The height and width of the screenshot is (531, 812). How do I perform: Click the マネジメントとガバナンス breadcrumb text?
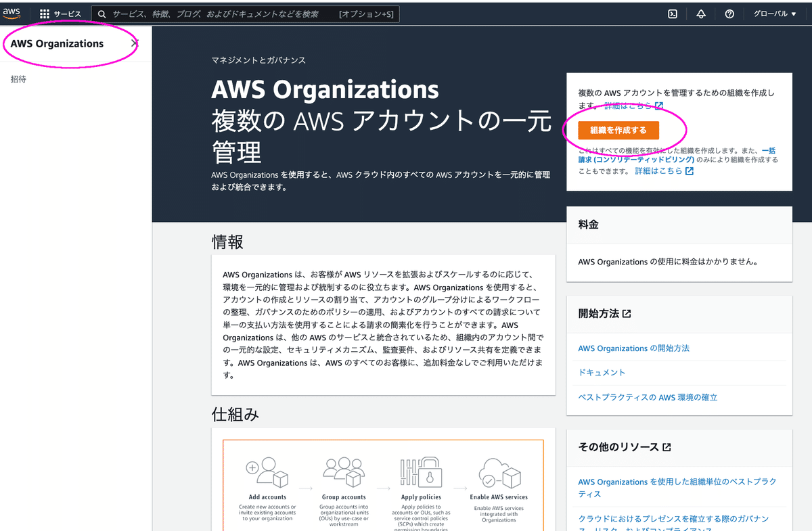(x=258, y=60)
